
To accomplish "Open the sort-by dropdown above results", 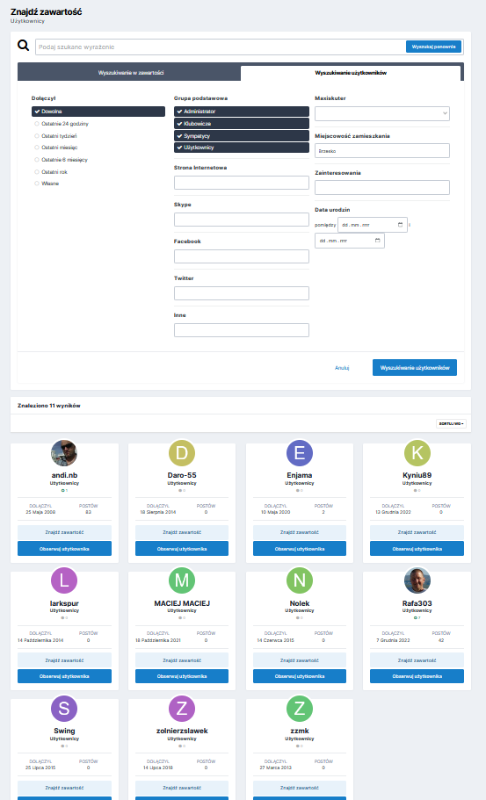I will pos(451,423).
